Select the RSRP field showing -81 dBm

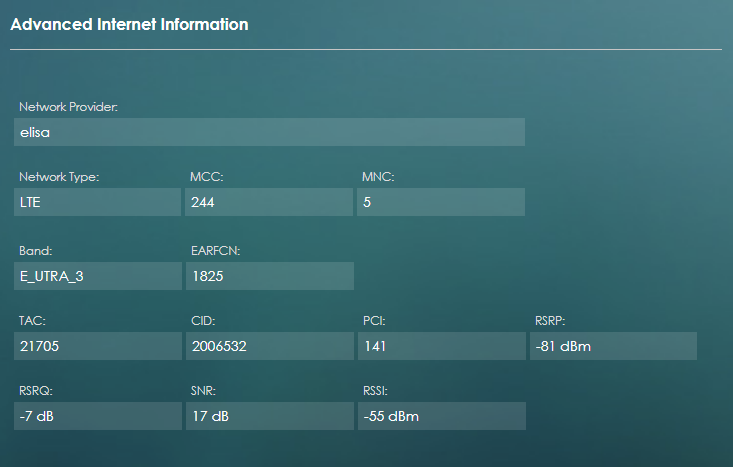[x=612, y=346]
